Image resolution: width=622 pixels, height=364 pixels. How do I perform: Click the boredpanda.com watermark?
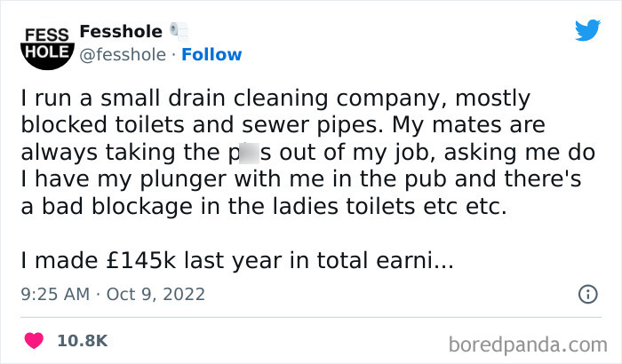tap(528, 344)
